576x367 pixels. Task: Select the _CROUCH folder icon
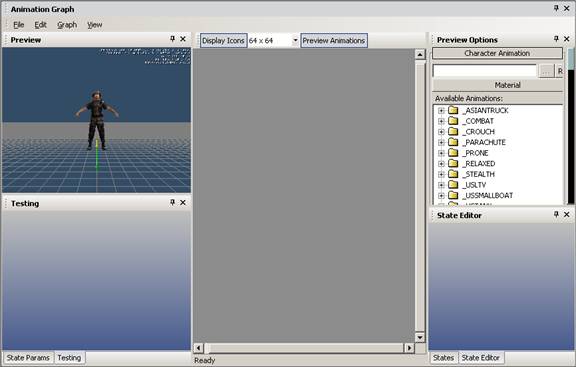point(453,131)
